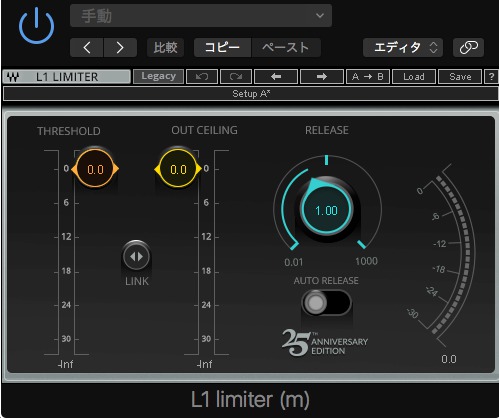Go to next preset arrow
This screenshot has height=418, width=499.
[120, 47]
